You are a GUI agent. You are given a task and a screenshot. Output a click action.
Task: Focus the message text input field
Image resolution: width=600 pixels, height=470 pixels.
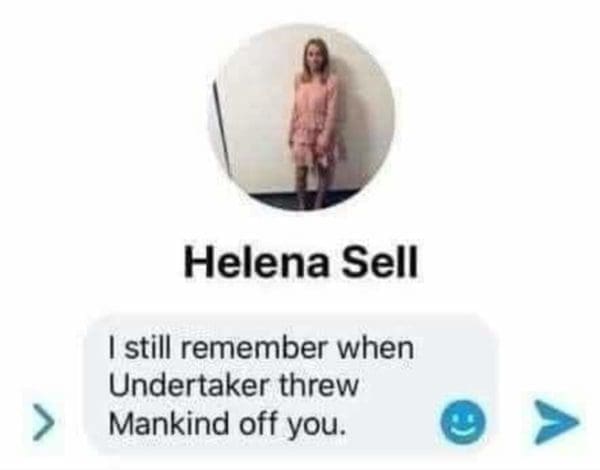[291, 385]
